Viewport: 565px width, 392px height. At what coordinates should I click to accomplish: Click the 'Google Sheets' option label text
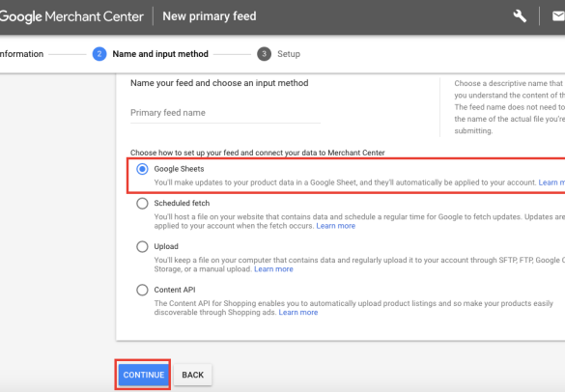coord(179,169)
